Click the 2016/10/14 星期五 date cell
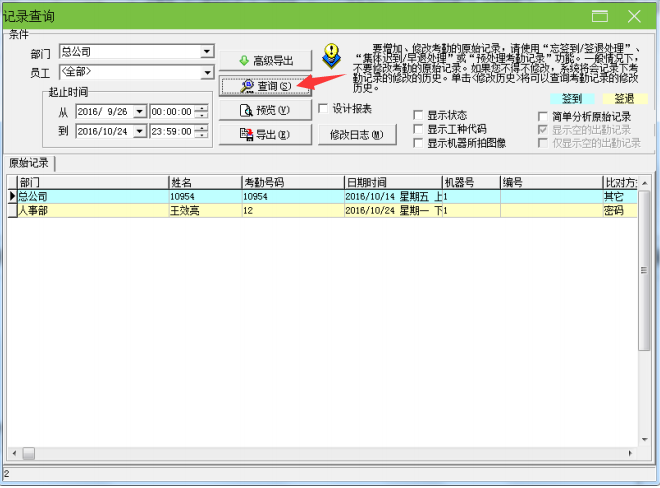The height and width of the screenshot is (488, 660). point(393,196)
